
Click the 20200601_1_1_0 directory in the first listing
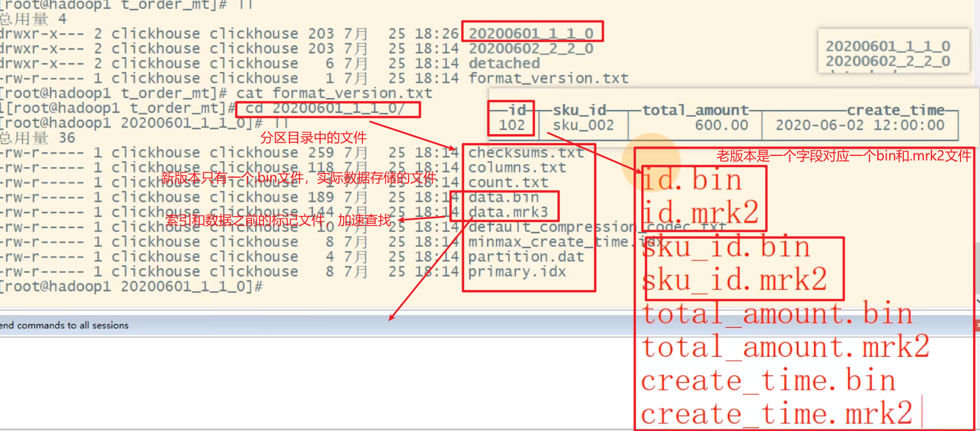point(531,34)
